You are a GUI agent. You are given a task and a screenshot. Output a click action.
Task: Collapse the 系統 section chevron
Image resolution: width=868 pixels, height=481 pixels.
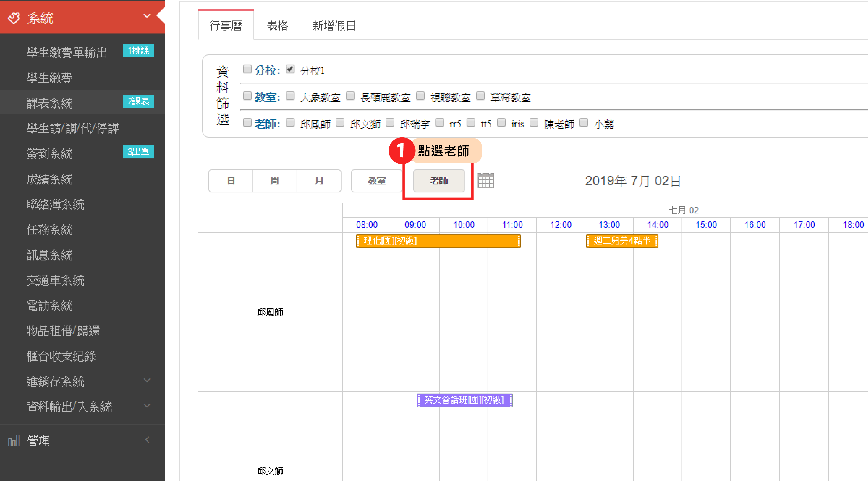147,16
